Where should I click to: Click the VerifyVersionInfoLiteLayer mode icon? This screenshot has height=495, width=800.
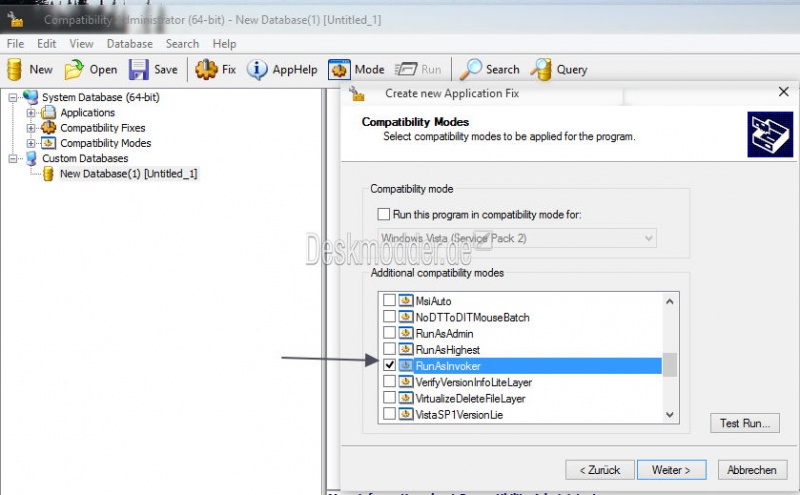click(x=406, y=382)
